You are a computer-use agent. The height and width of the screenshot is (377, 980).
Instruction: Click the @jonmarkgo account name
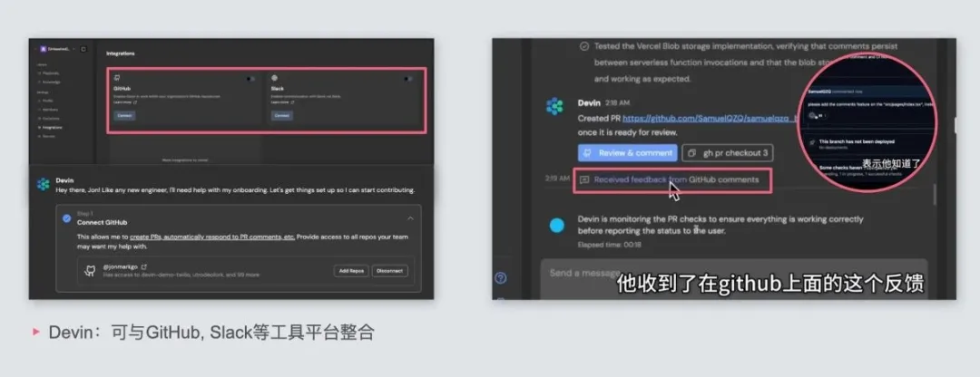pos(122,266)
